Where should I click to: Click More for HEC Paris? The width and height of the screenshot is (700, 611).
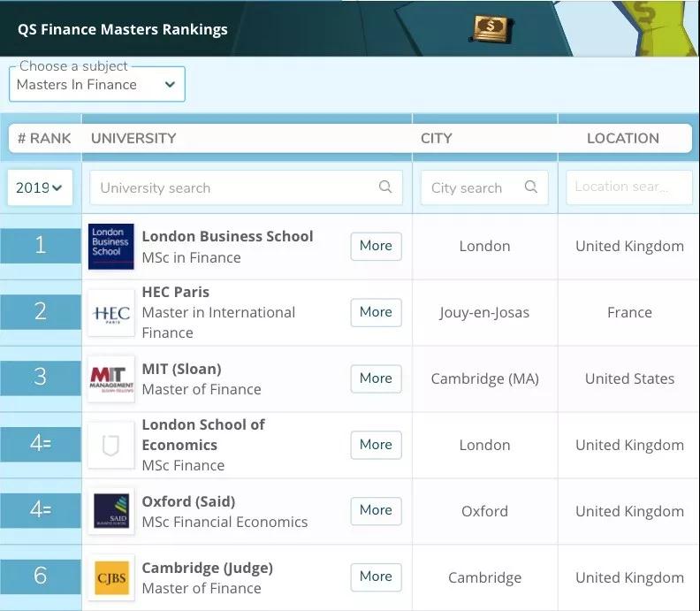point(376,312)
